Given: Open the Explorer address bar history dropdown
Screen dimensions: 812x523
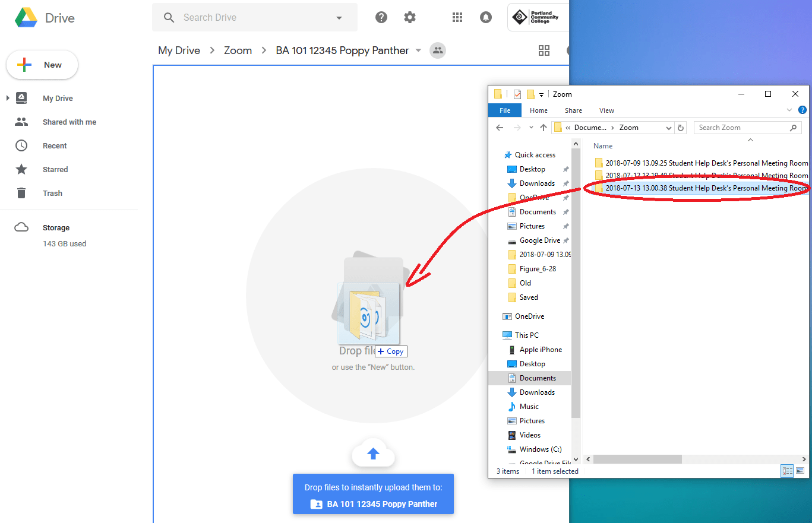Looking at the screenshot, I should coord(669,128).
